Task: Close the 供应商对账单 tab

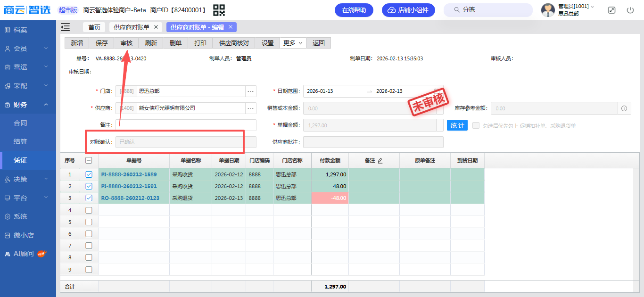Action: 156,27
